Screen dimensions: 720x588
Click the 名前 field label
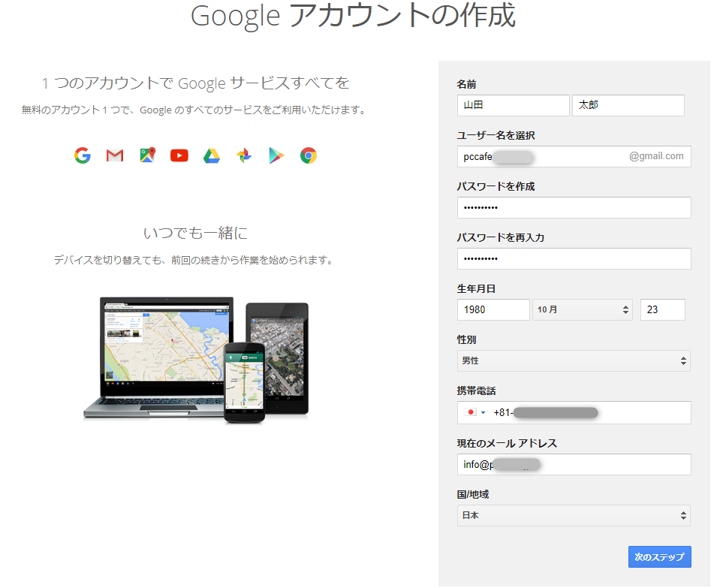[466, 84]
